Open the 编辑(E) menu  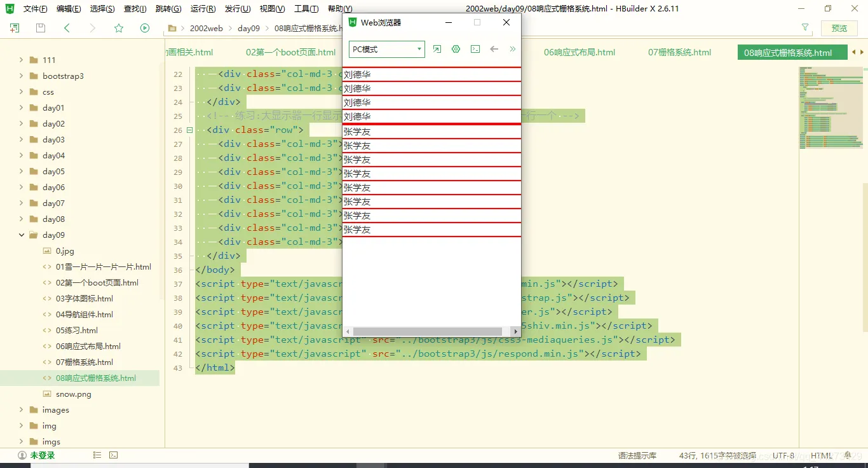pyautogui.click(x=69, y=9)
